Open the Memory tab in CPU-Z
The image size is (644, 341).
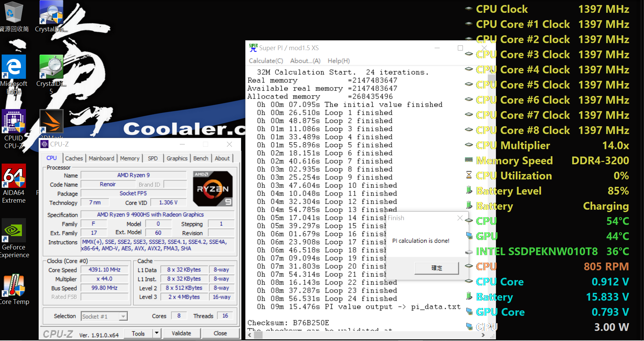pyautogui.click(x=130, y=158)
